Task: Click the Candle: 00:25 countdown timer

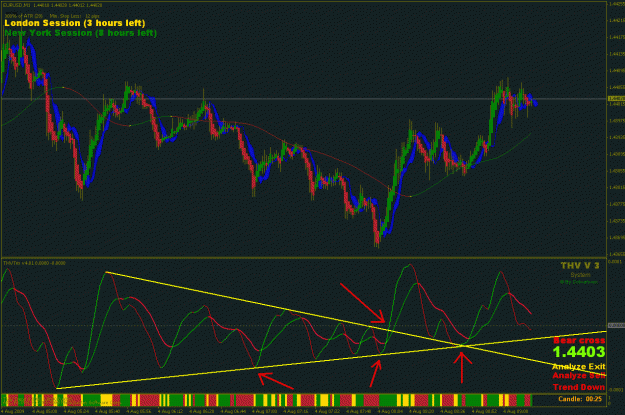Action: tap(580, 399)
